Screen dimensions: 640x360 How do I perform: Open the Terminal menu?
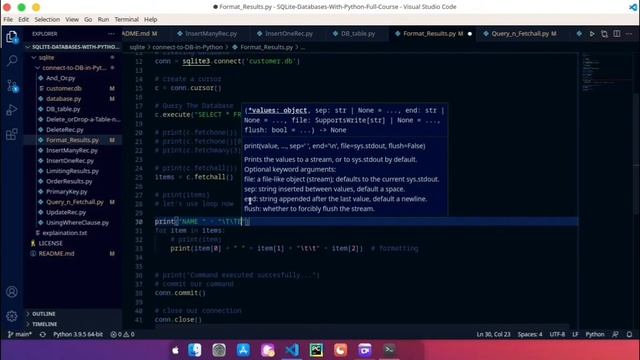127,19
